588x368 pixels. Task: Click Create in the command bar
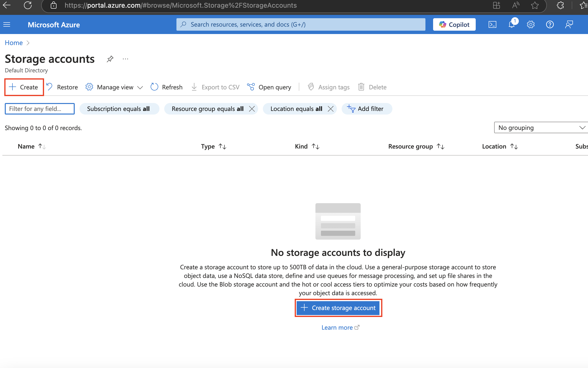(24, 87)
